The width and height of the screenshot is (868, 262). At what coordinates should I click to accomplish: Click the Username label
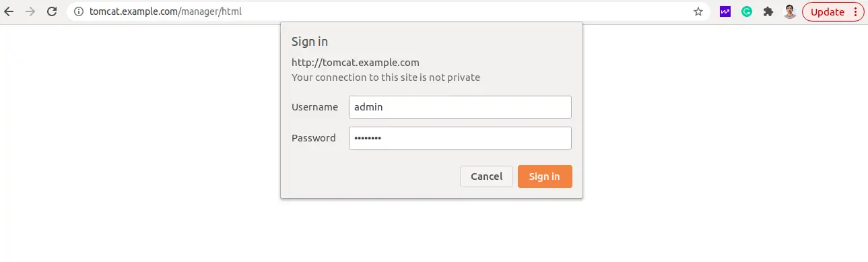[314, 107]
